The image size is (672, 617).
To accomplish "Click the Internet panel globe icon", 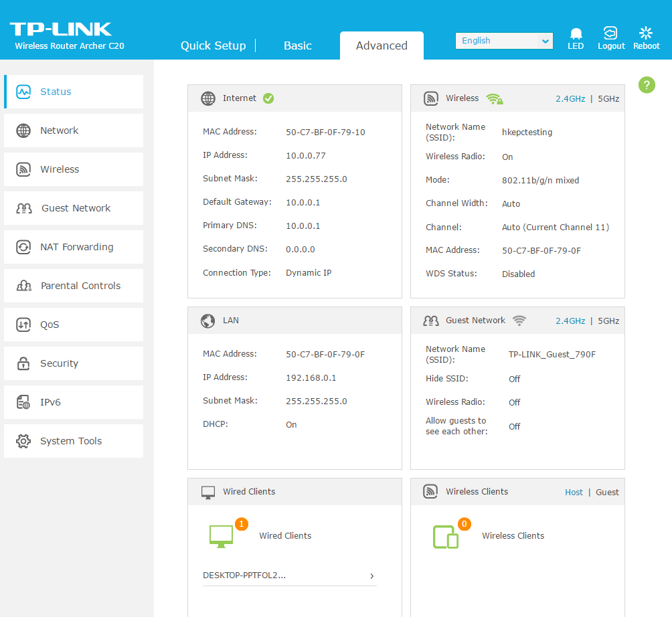I will point(208,98).
